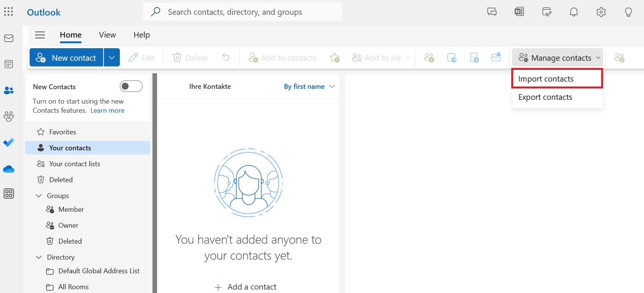Open the settings gear
Screen dimensions: 644x293
[601, 12]
